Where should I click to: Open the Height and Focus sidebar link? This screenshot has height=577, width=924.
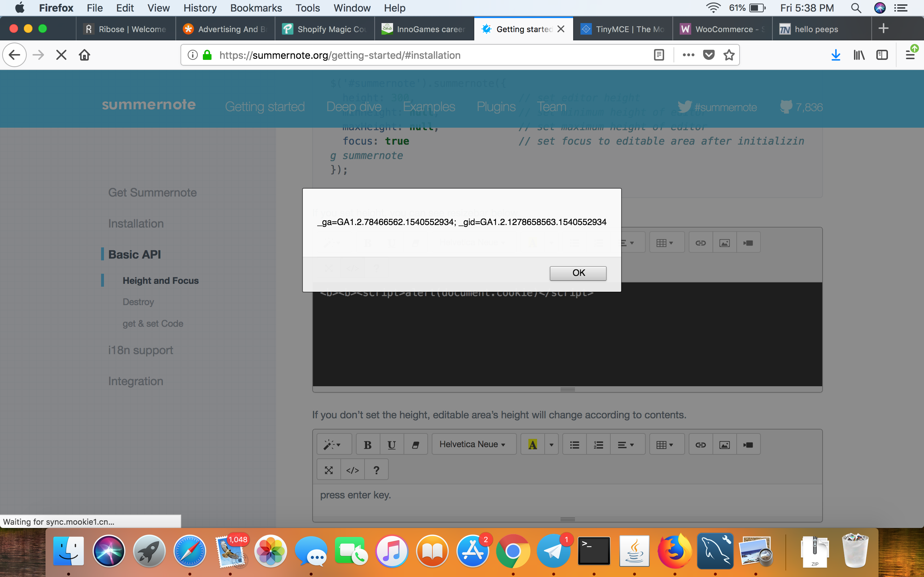tap(160, 280)
